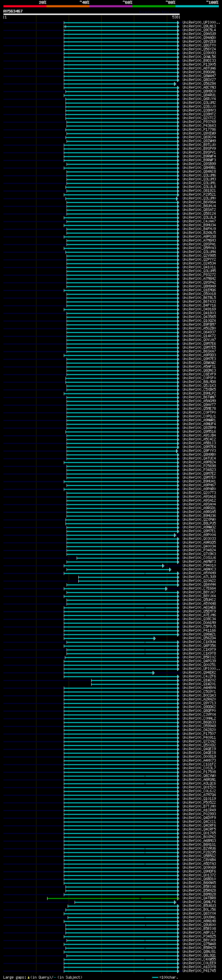Screen dimensions: 222x980
Task: Select the UniRef100_Q1W202 label
Action: coord(199,680)
